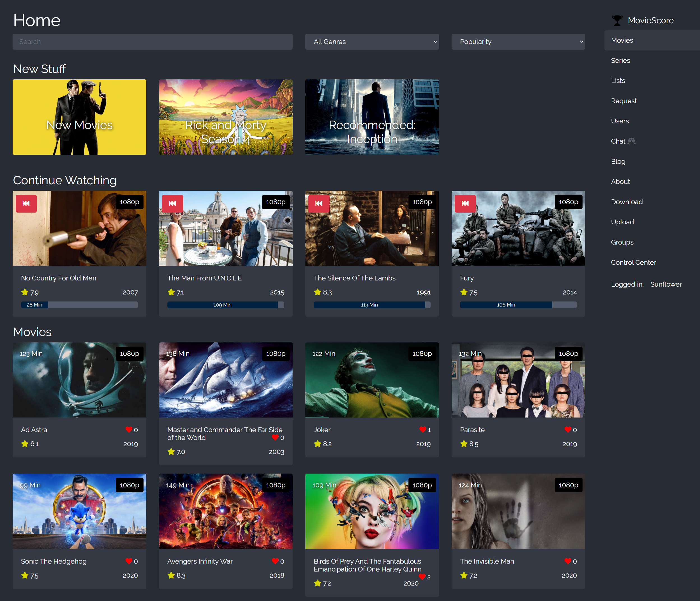Like Joker with the heart icon
This screenshot has height=601, width=700.
point(422,429)
